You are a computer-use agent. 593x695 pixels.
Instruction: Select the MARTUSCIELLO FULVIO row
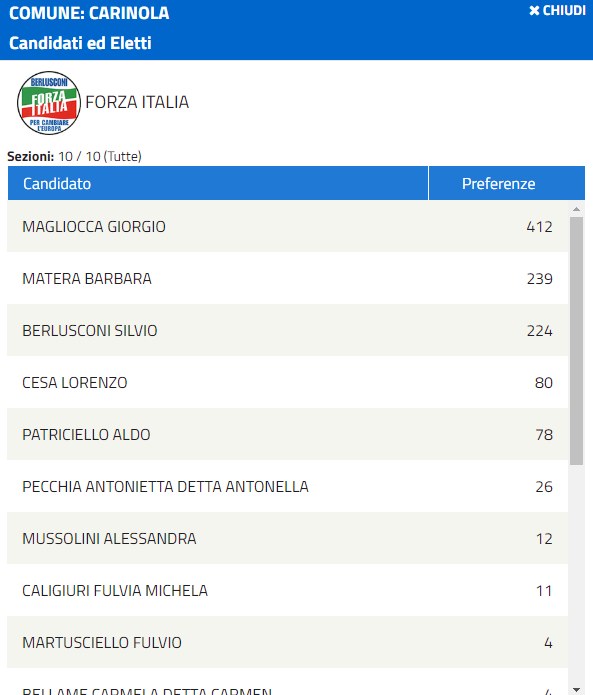pos(288,642)
